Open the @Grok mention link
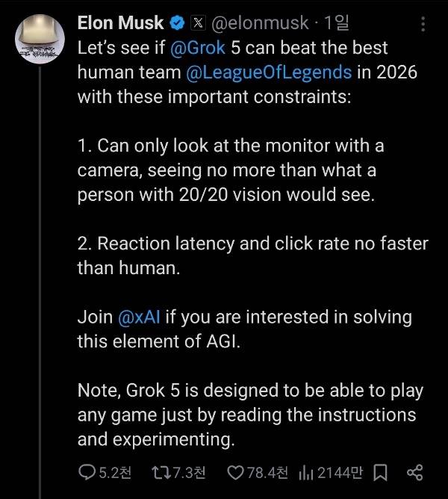The height and width of the screenshot is (499, 448). tap(198, 49)
